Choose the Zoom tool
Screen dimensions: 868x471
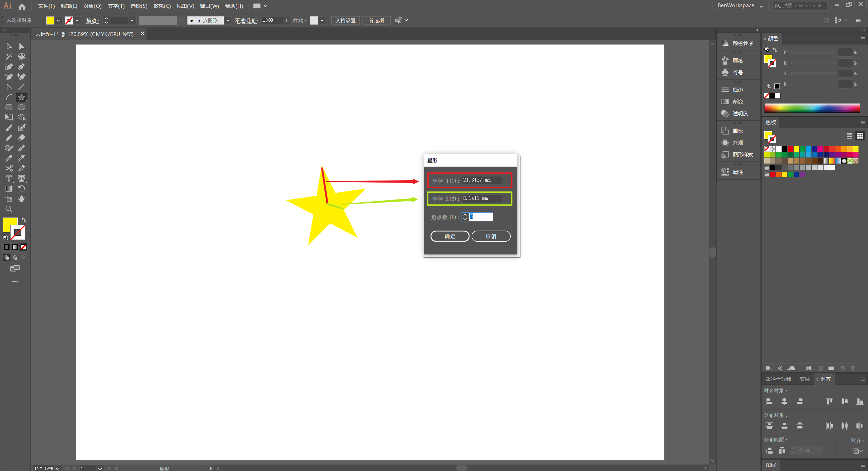click(x=9, y=209)
